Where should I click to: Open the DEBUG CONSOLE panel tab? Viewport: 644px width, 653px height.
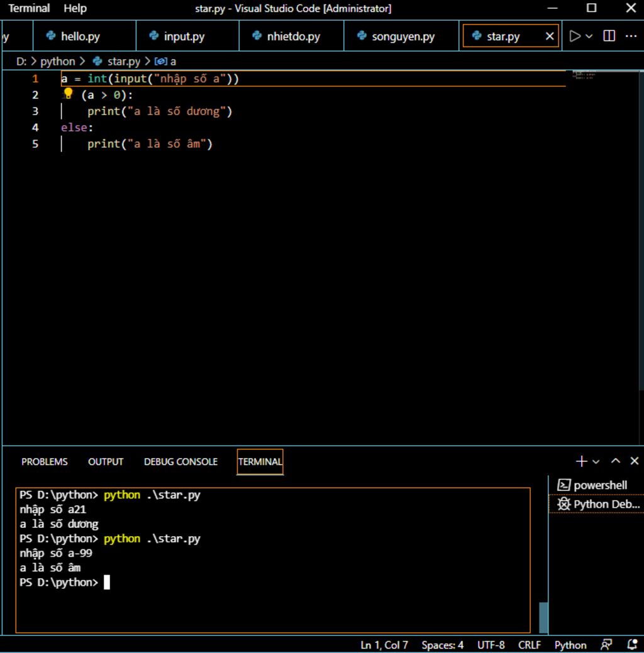tap(180, 462)
